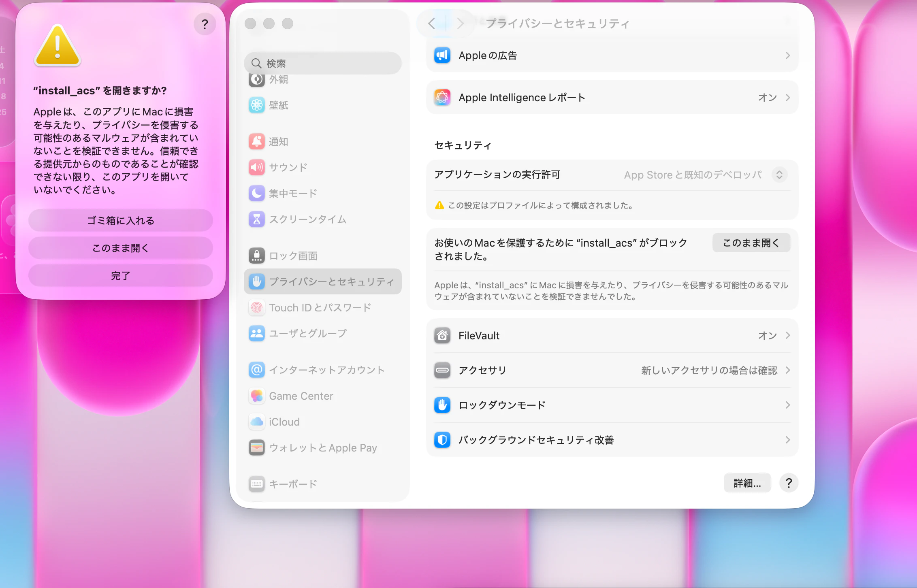Expand ロックダウンモード row chevron
Image resolution: width=917 pixels, height=588 pixels.
[787, 405]
